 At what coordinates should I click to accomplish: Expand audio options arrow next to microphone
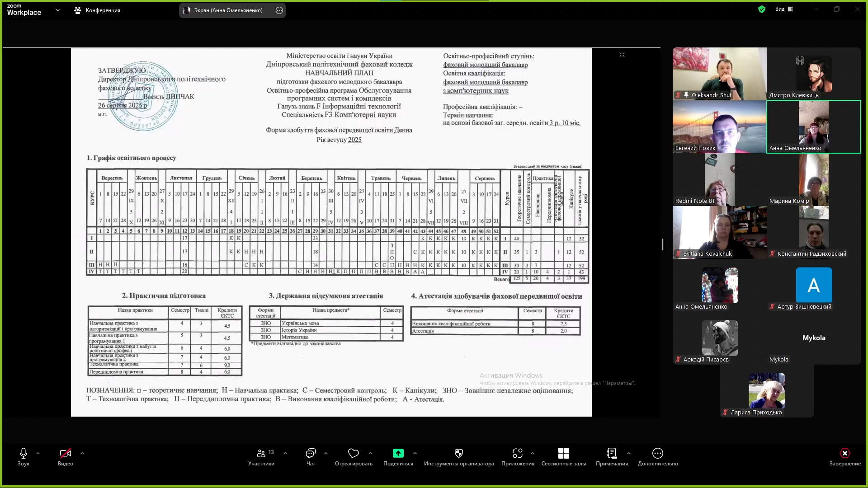(38, 453)
